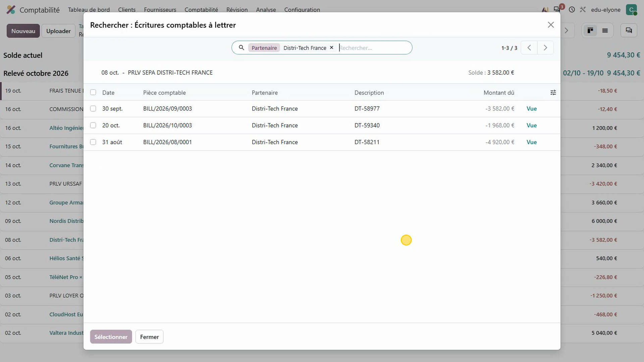This screenshot has height=362, width=644.
Task: Check the box for BILL/2026/09/0003
Action: pyautogui.click(x=93, y=109)
